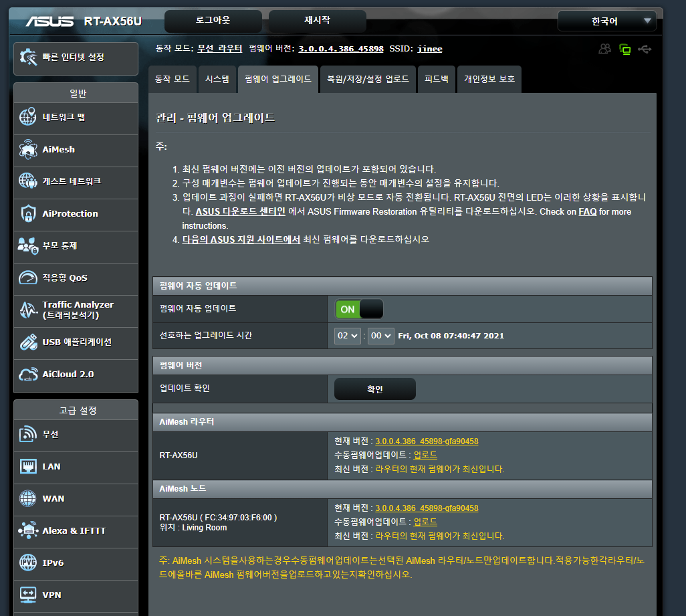
Task: Click the 로그아웃 button
Action: (213, 21)
